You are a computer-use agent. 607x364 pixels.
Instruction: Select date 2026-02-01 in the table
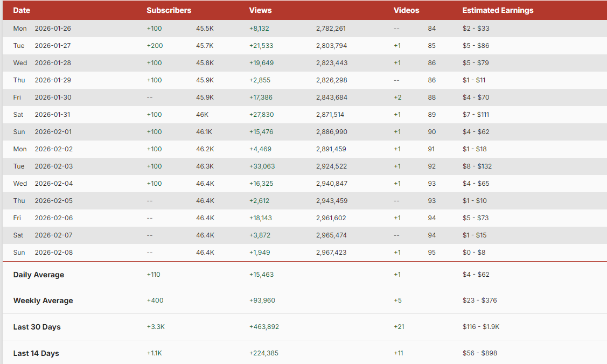(53, 132)
